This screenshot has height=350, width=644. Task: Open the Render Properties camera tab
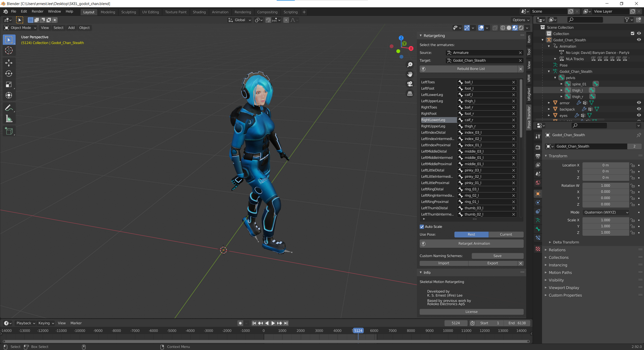[538, 147]
